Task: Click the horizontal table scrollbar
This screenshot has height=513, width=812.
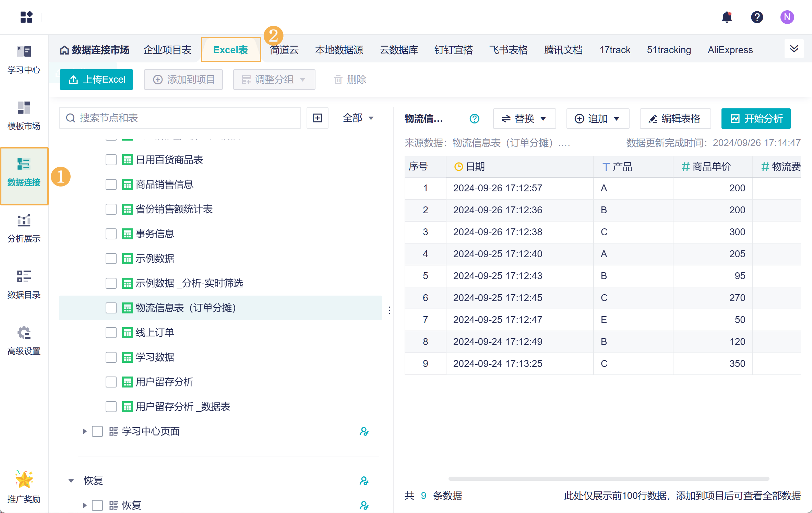Action: click(608, 478)
